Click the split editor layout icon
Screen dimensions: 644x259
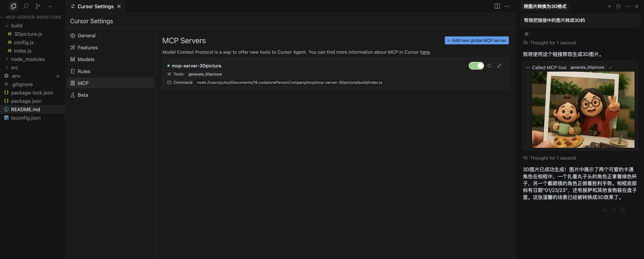497,6
